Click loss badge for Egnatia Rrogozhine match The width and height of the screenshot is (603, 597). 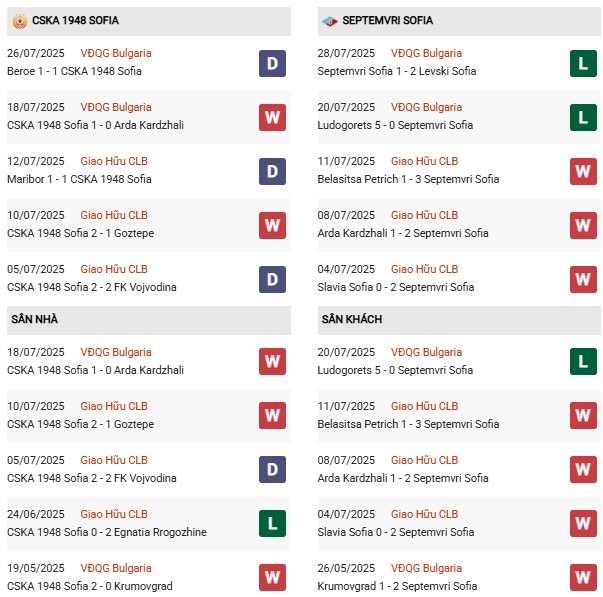click(x=272, y=523)
